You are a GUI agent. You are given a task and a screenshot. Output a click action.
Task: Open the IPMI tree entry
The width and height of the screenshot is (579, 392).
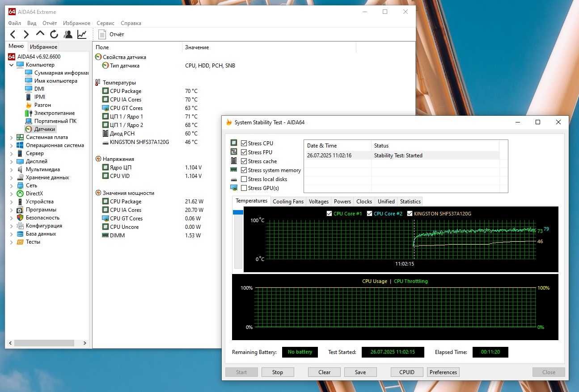[x=40, y=97]
